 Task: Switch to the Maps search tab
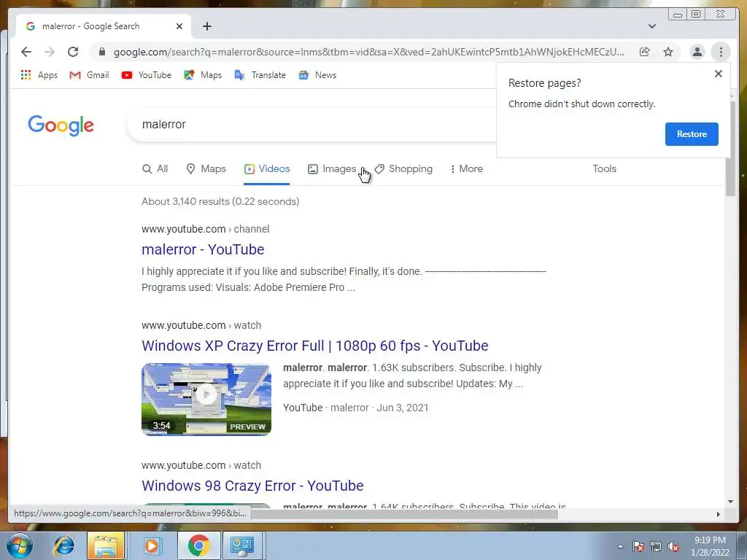[x=206, y=168]
